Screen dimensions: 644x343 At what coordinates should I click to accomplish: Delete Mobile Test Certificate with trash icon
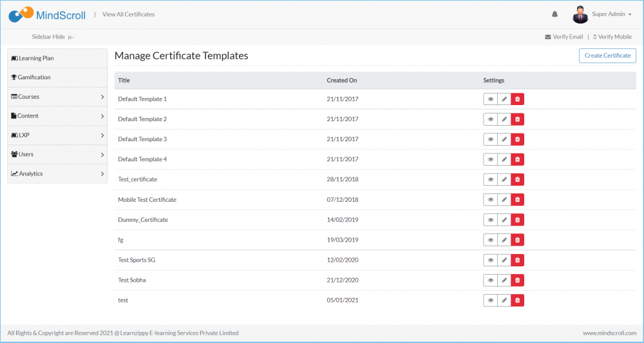(x=518, y=200)
